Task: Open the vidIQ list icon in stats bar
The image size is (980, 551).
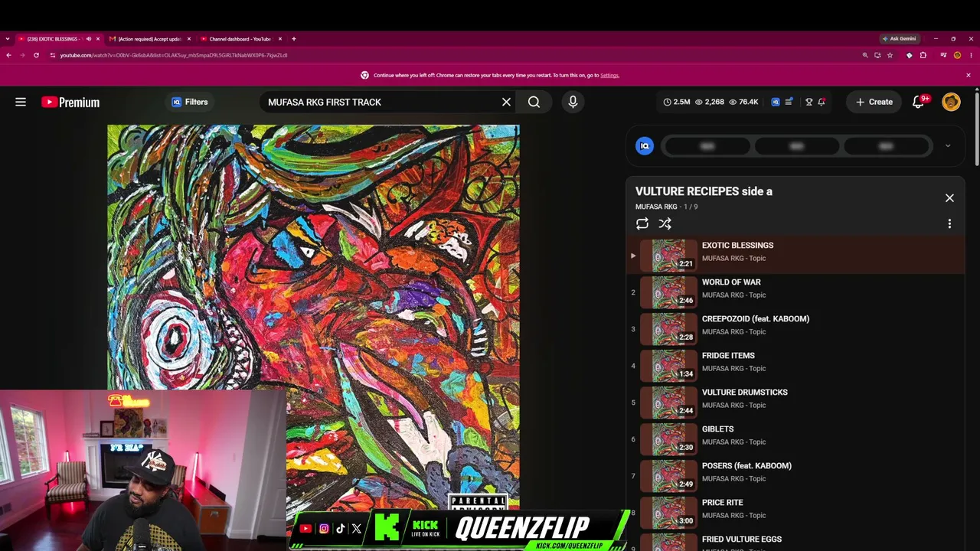Action: pos(789,102)
